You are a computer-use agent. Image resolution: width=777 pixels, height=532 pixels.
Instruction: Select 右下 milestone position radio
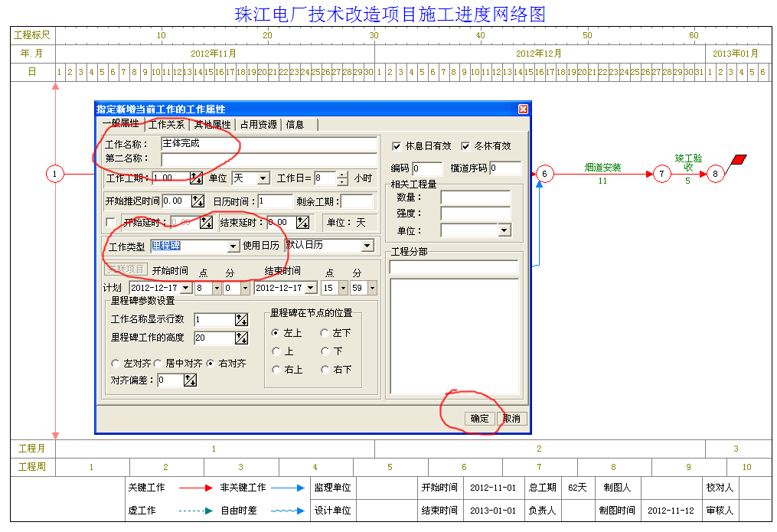click(325, 370)
